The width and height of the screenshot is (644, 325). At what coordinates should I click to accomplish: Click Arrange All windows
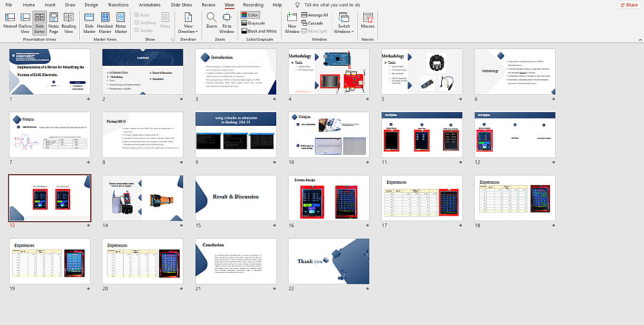pos(315,15)
